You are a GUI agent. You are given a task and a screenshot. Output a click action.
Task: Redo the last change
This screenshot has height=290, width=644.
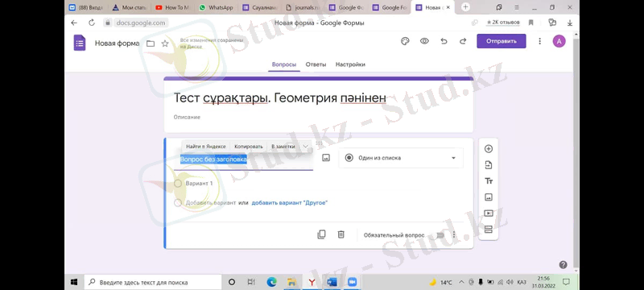click(463, 41)
